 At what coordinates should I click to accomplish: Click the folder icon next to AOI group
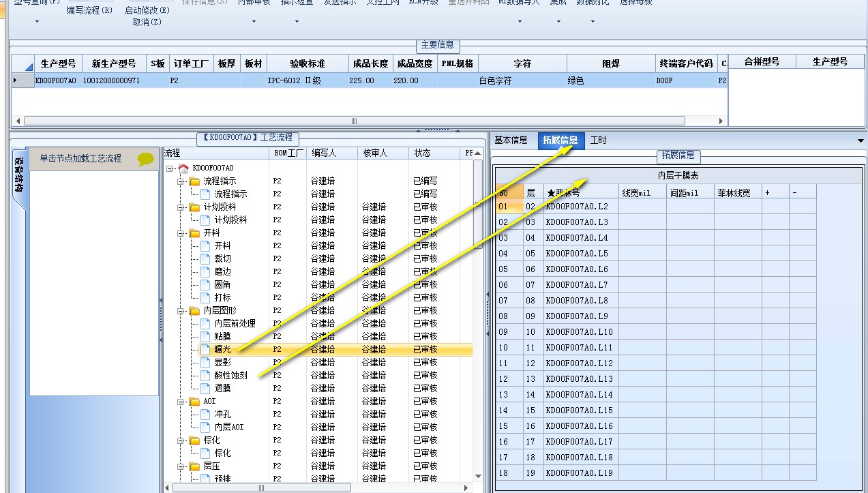(194, 401)
